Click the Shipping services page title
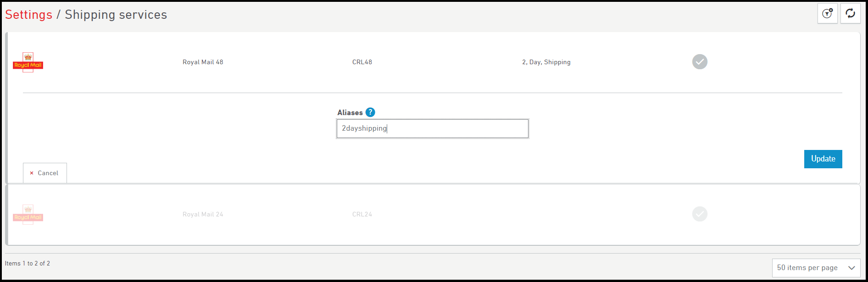Screen dimensions: 868x282 click(116, 15)
